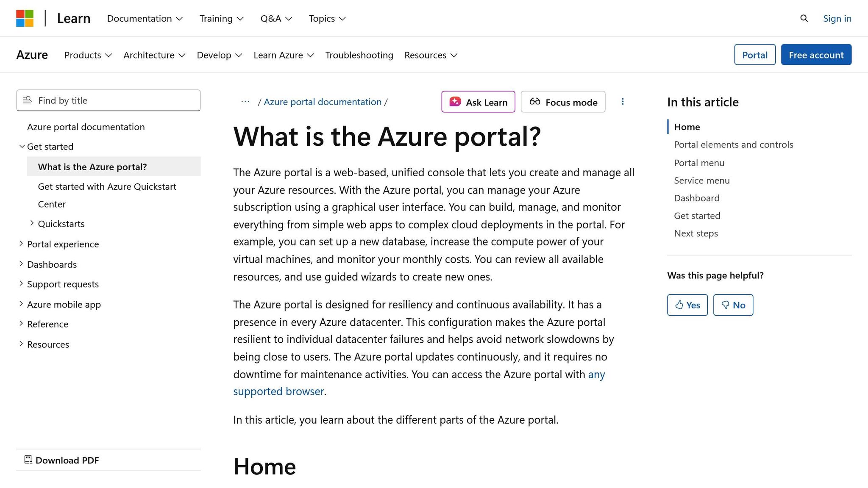Screen dimensions: 868x488
Task: Open the Topics menu
Action: (327, 18)
